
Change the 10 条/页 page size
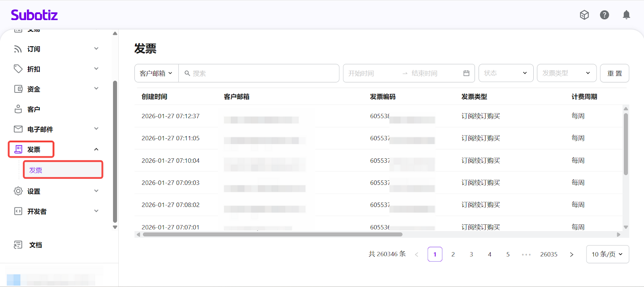click(607, 254)
